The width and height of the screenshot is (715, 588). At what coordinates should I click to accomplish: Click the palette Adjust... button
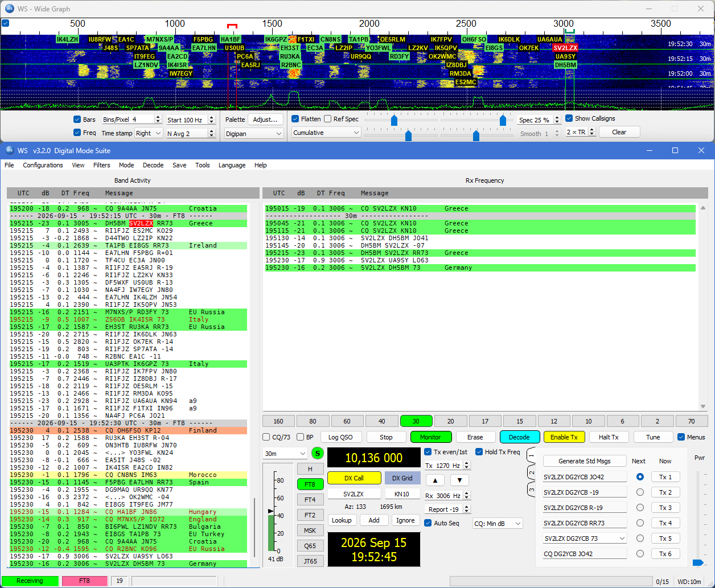click(265, 120)
